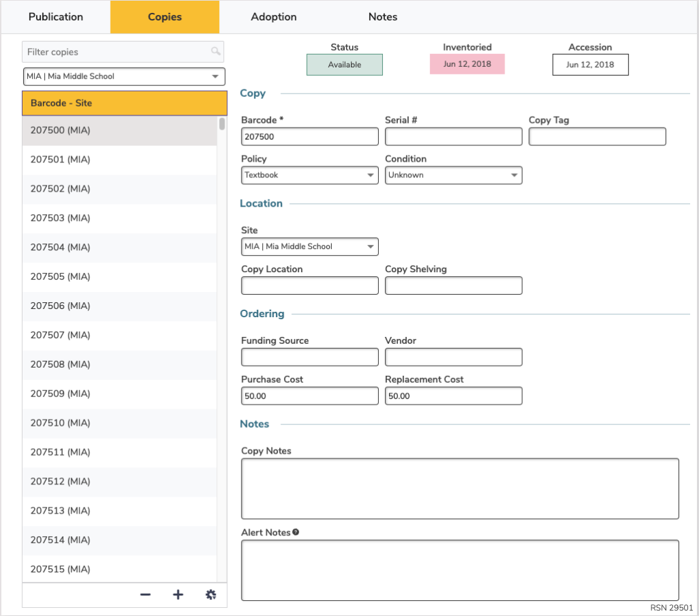Click the Copy Location input field
The image size is (699, 616).
[x=309, y=286]
